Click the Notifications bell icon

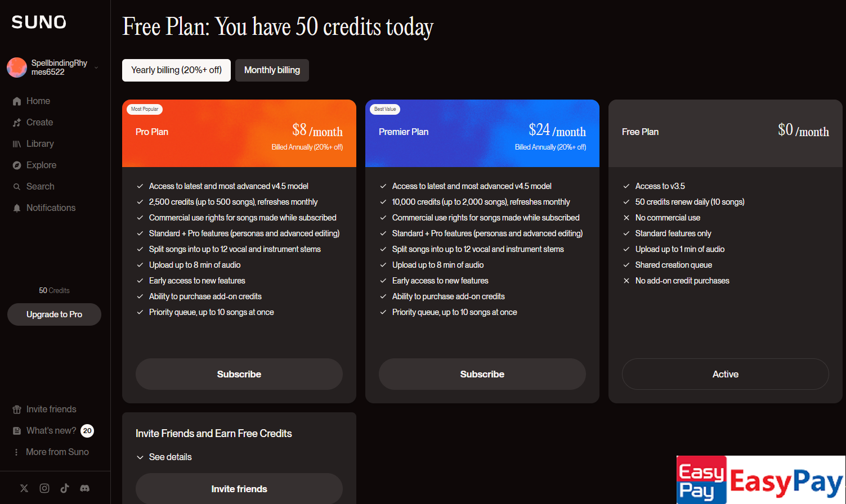point(17,208)
